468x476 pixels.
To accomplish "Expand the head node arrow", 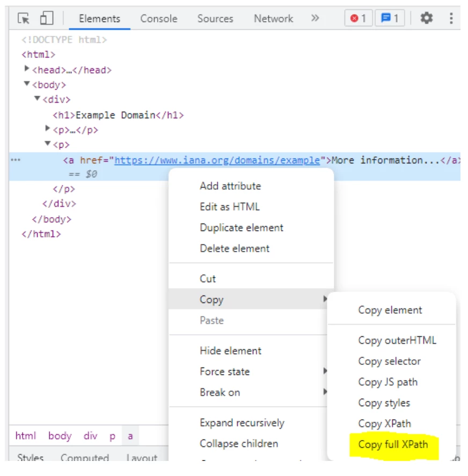I will coord(27,69).
